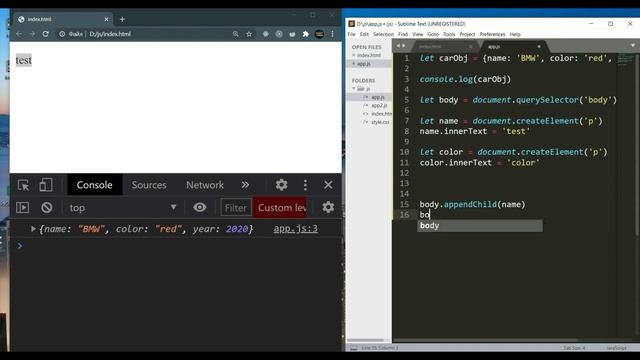The height and width of the screenshot is (360, 640).
Task: Open the tab list dropdown arrow
Action: point(633,46)
